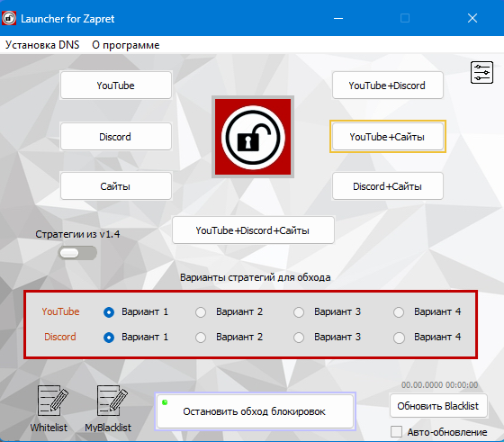The width and height of the screenshot is (504, 442).
Task: Select Discord Вариант 3 radio button
Action: [299, 338]
